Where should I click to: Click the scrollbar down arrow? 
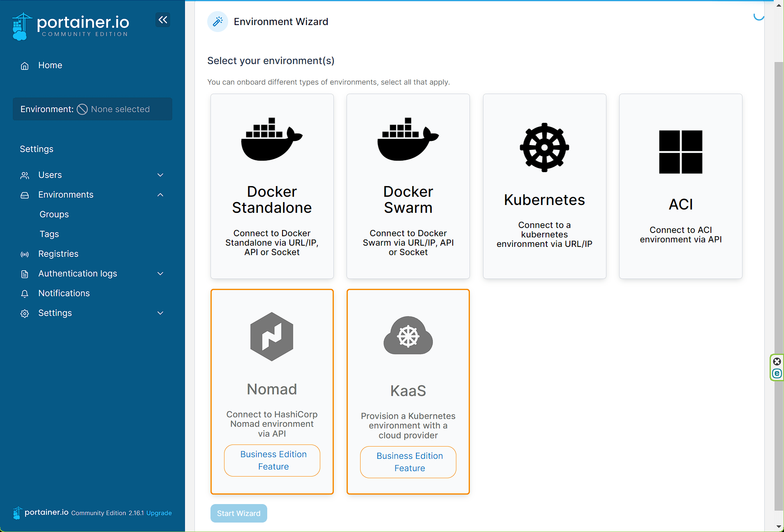coord(779,526)
